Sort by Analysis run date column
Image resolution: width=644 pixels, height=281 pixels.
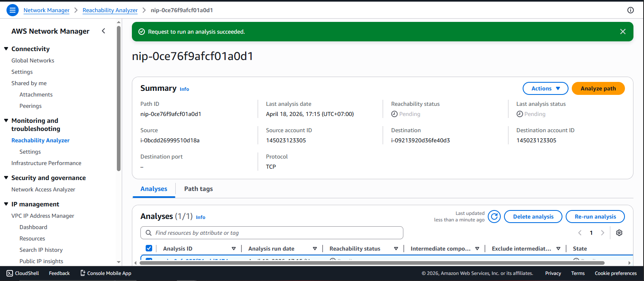click(x=315, y=249)
